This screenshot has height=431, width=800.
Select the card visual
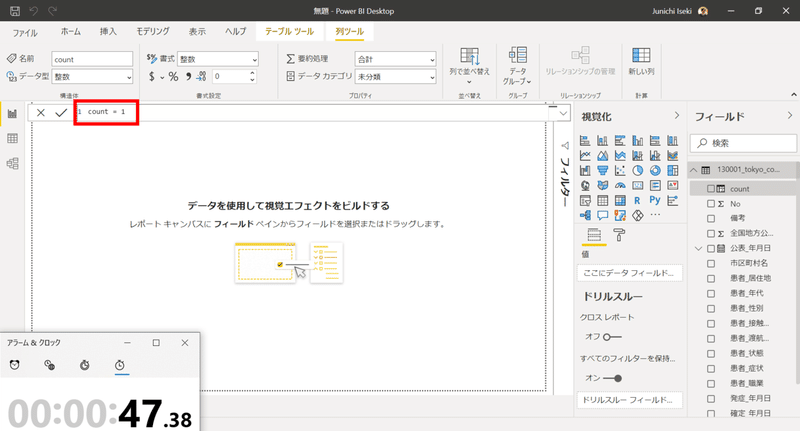coord(637,186)
